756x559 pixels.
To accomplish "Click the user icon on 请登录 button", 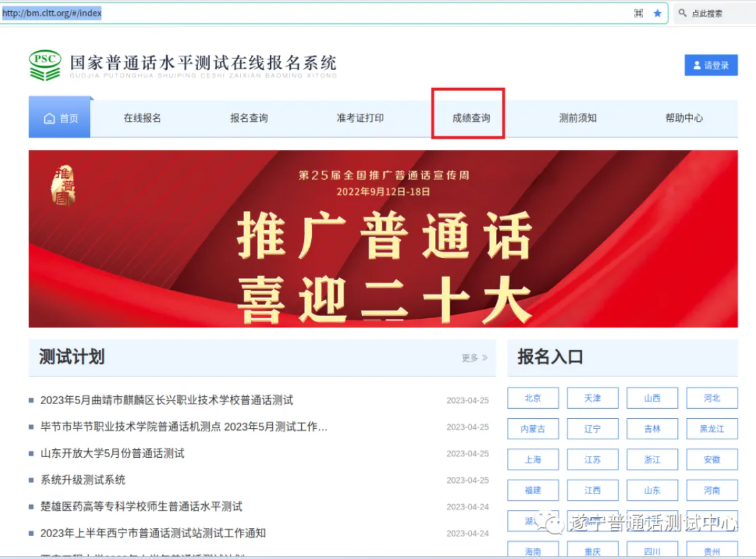I will pos(697,65).
